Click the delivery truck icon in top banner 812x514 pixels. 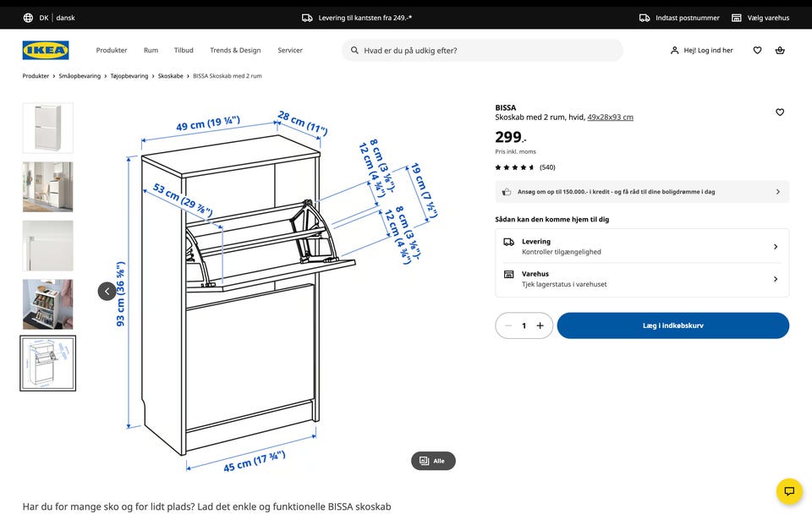pyautogui.click(x=307, y=18)
